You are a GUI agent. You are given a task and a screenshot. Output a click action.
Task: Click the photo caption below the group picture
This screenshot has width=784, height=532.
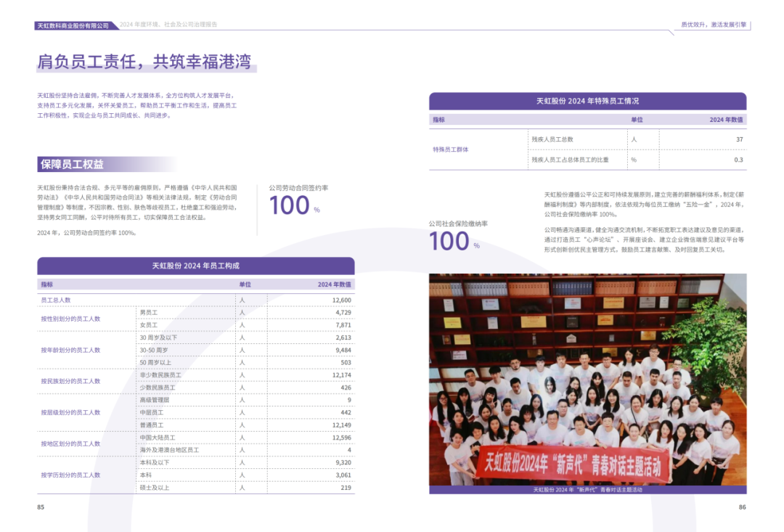(587, 490)
